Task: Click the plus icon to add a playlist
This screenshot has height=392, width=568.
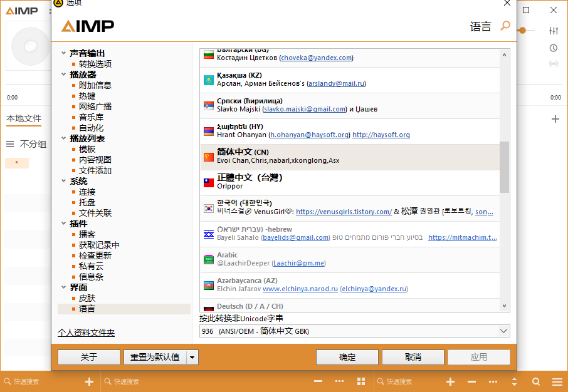Action: click(x=554, y=118)
